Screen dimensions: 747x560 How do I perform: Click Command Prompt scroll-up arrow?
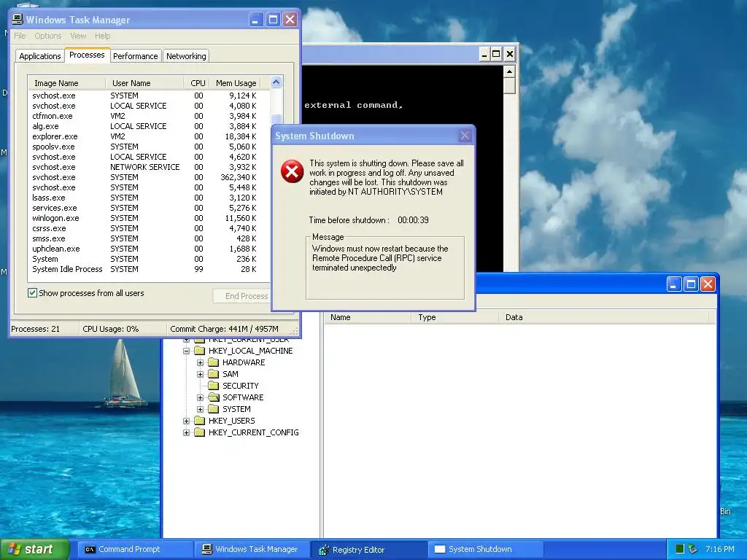509,72
